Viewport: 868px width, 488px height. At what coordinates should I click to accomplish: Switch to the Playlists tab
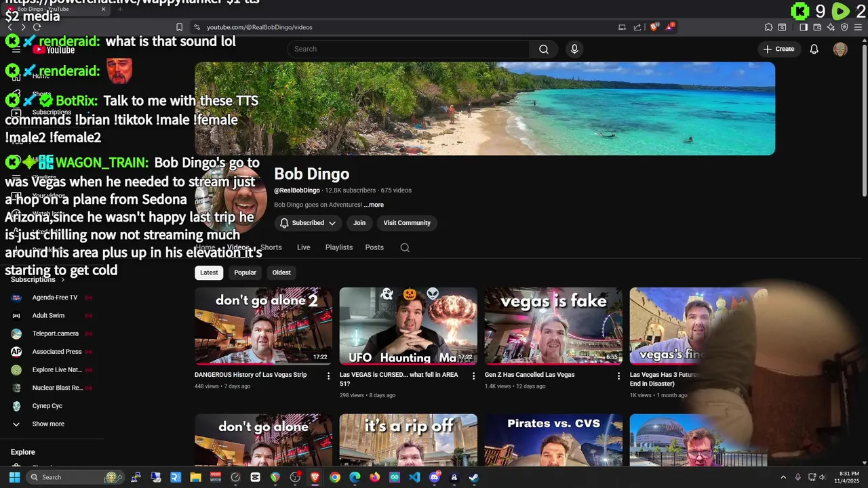339,247
